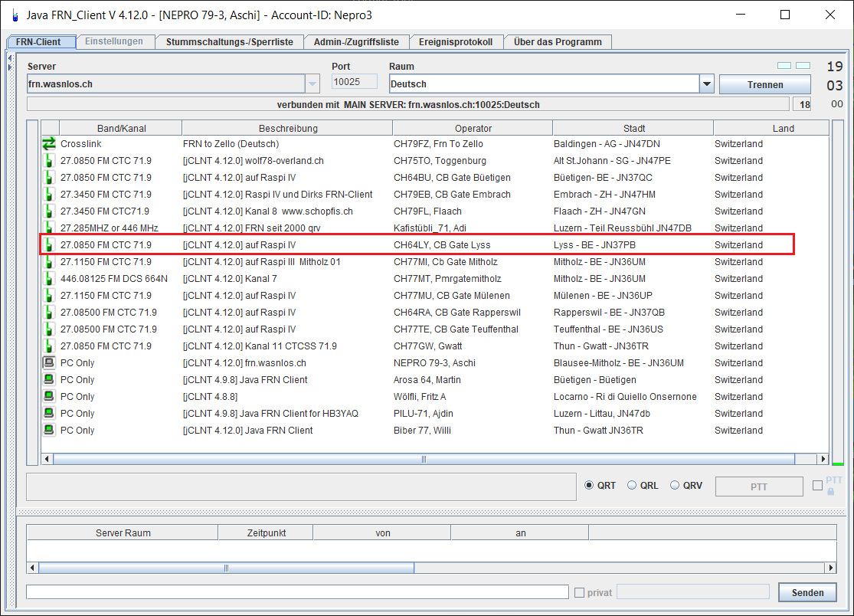Click the Port field showing 10025
854x616 pixels.
tap(354, 82)
